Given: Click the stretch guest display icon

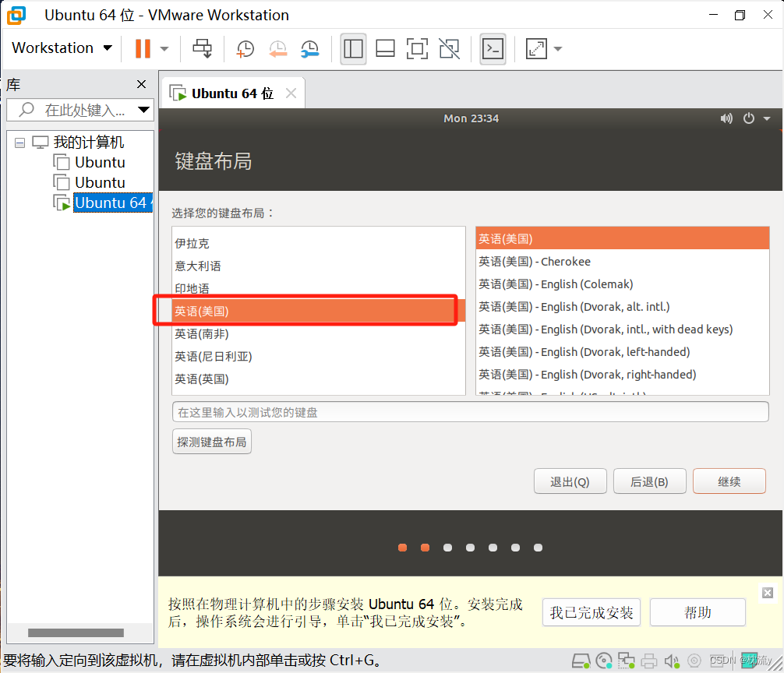Looking at the screenshot, I should (x=536, y=48).
